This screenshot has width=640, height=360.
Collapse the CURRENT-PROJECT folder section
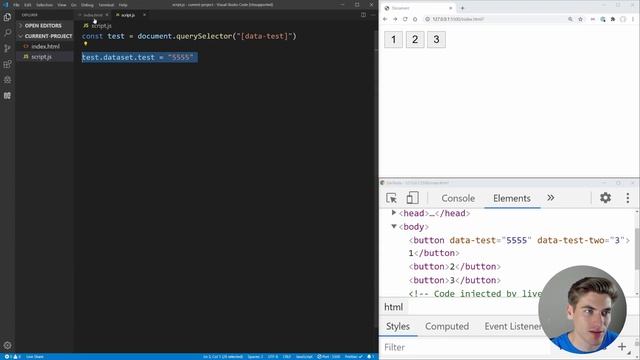(x=45, y=36)
